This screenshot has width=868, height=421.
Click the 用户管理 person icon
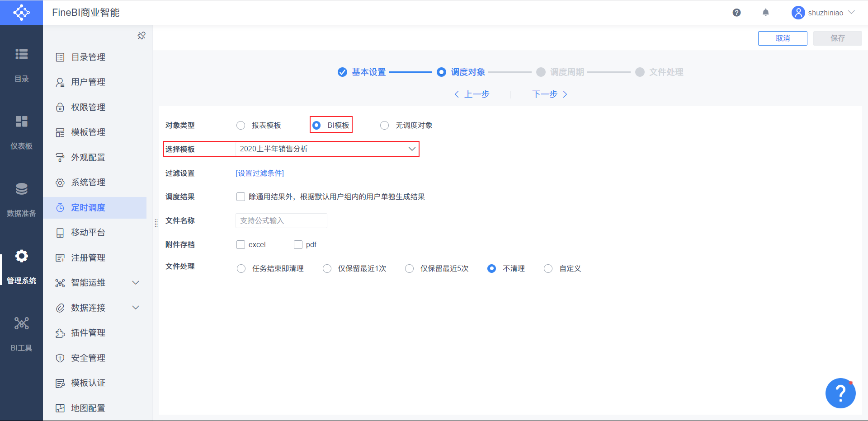pos(60,82)
